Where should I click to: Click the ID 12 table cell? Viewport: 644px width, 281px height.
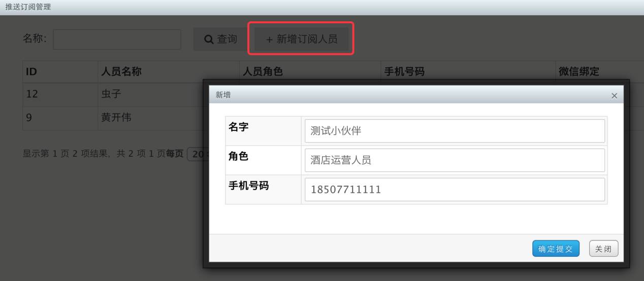point(60,95)
